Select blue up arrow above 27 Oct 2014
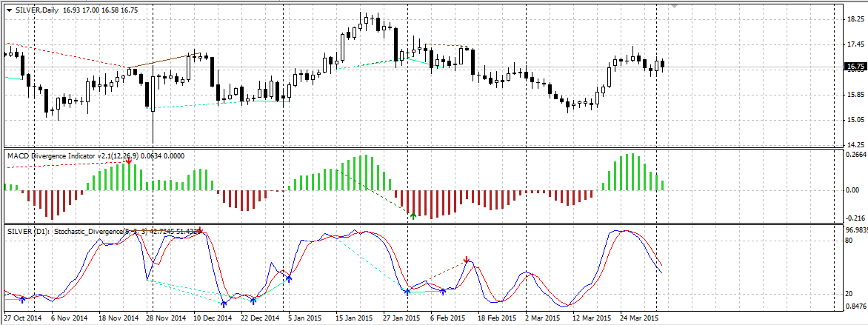Image resolution: width=868 pixels, height=325 pixels. pyautogui.click(x=22, y=300)
